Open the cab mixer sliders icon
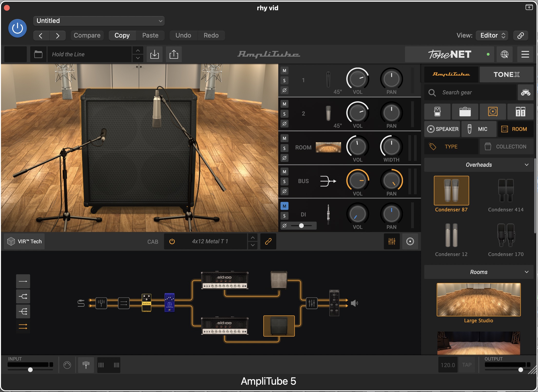 (392, 241)
